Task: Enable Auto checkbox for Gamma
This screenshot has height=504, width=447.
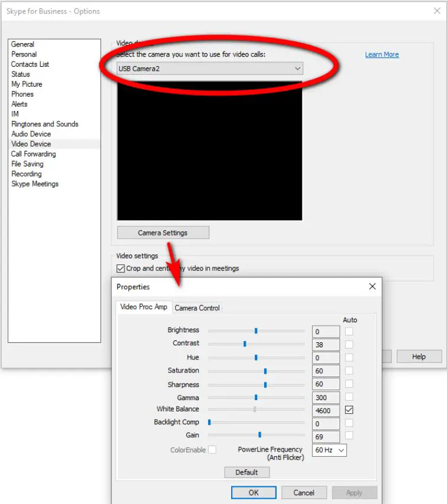Action: coord(349,397)
